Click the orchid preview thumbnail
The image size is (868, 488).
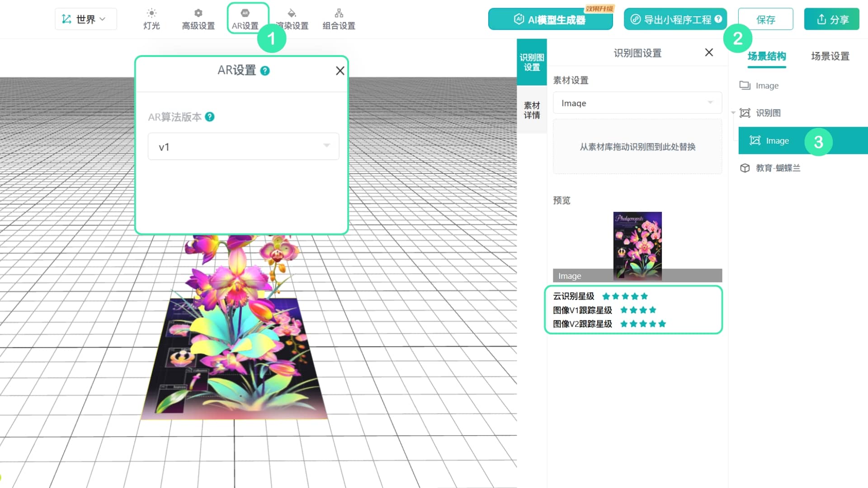pos(637,246)
